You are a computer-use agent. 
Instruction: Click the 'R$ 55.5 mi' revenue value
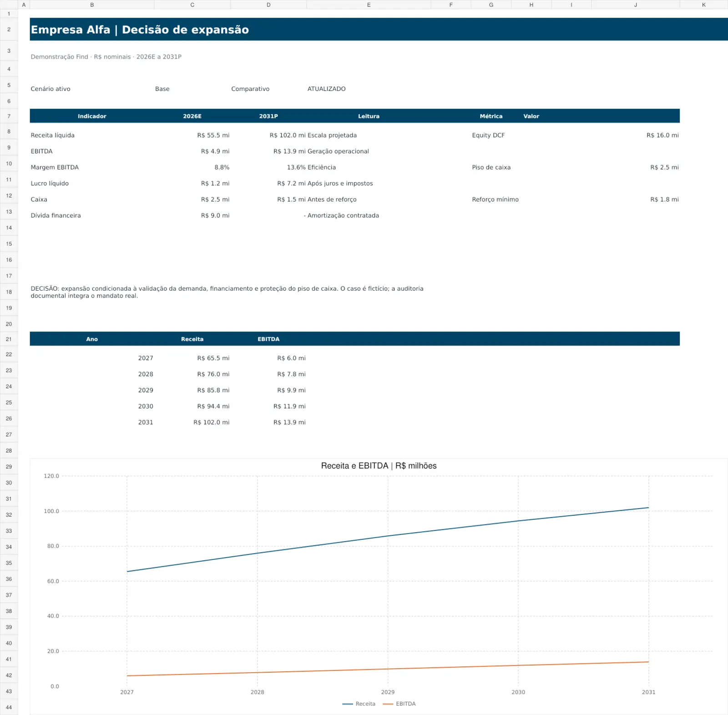coord(213,135)
